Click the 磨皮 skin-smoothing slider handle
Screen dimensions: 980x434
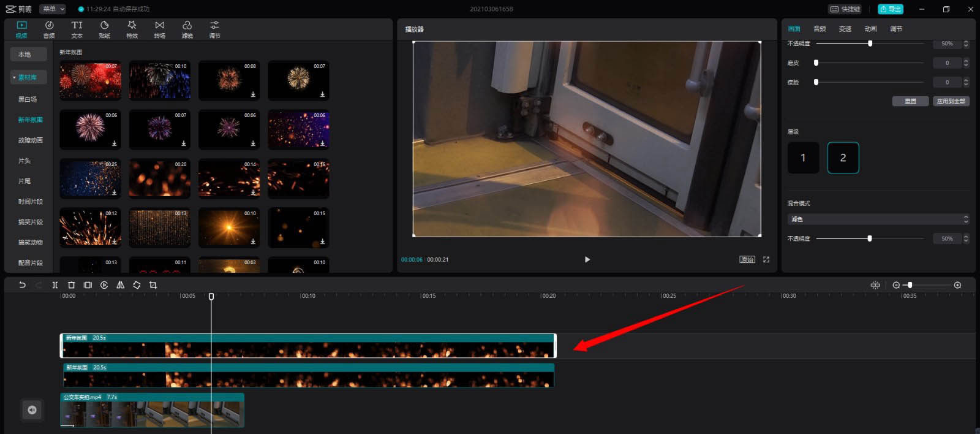[816, 63]
